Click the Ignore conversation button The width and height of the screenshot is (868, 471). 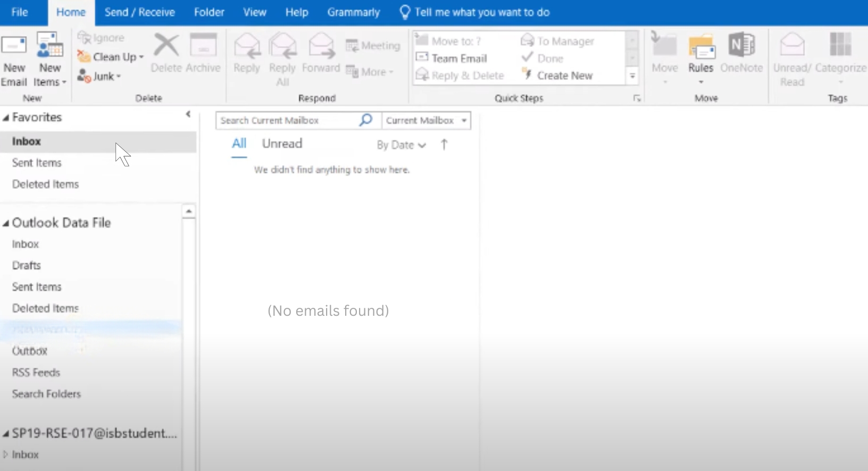(x=101, y=38)
